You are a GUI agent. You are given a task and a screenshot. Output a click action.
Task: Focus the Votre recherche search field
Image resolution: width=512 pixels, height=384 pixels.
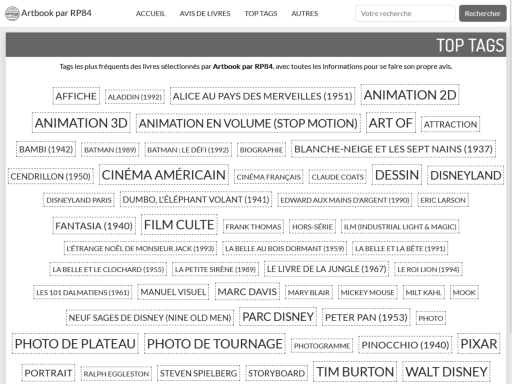tap(405, 14)
